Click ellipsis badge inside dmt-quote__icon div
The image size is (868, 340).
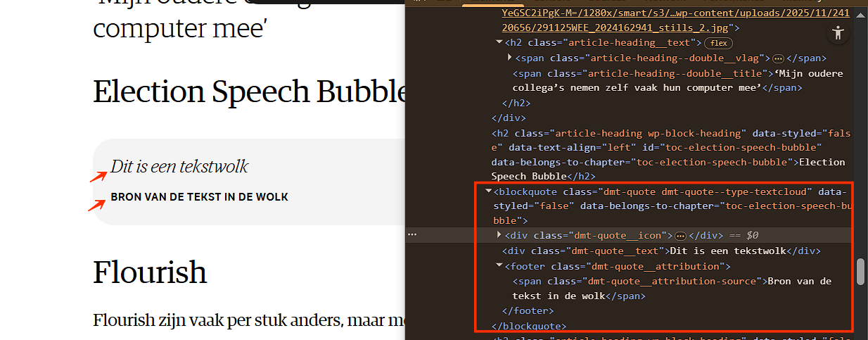680,236
